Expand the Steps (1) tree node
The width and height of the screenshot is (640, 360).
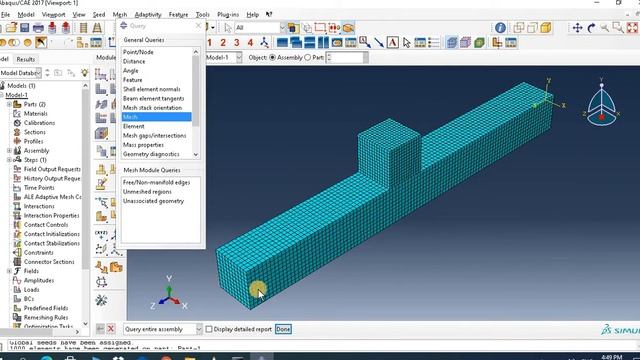pyautogui.click(x=9, y=160)
